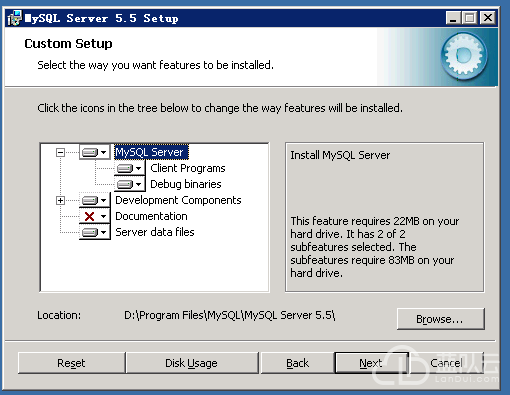Click the installer icon in the title bar

(x=14, y=18)
